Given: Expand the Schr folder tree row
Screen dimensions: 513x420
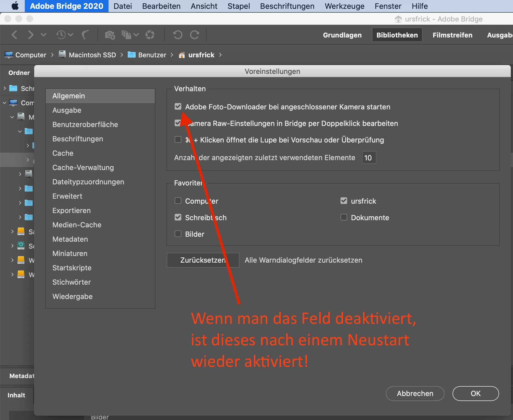Looking at the screenshot, I should tap(5, 88).
